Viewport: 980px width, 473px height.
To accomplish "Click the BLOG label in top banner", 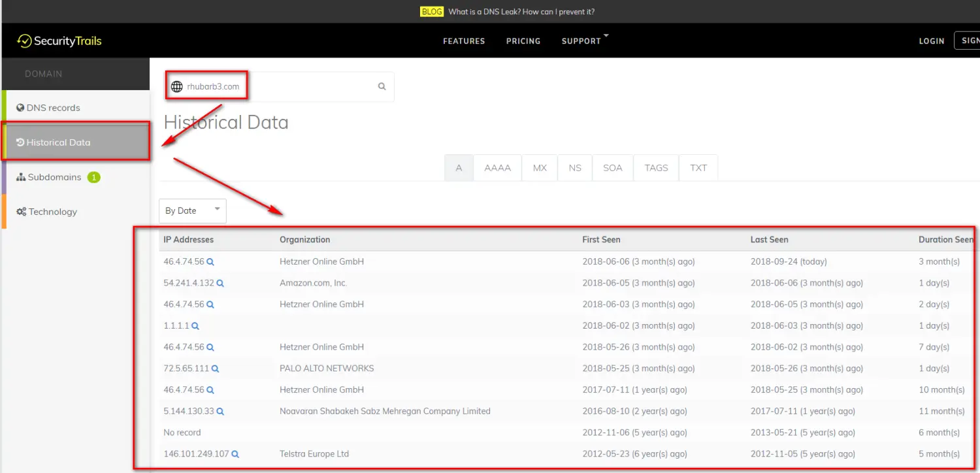I will [x=432, y=12].
